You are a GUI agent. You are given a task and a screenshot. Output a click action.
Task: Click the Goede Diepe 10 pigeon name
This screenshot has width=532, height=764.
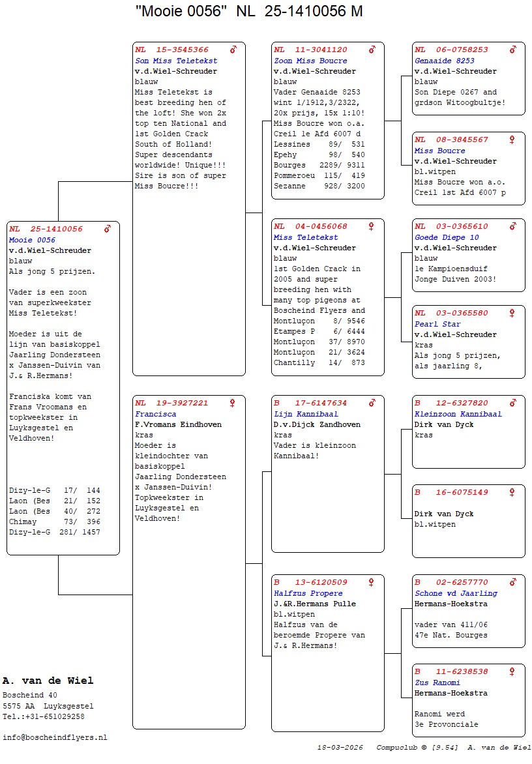(447, 237)
